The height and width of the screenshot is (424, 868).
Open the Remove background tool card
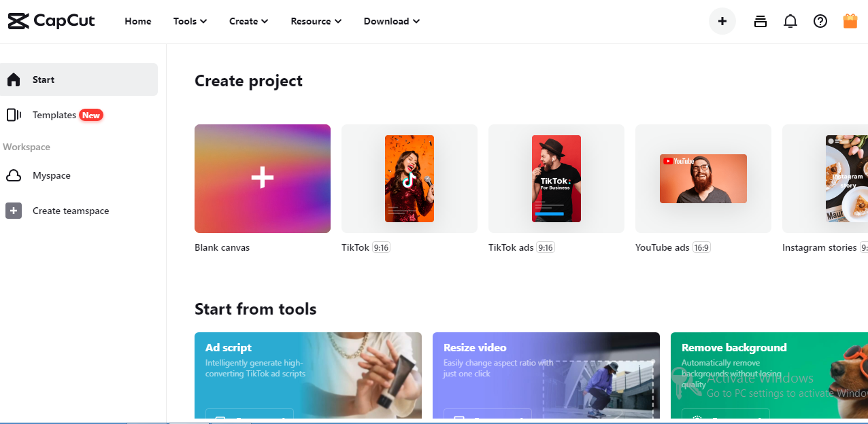point(769,375)
